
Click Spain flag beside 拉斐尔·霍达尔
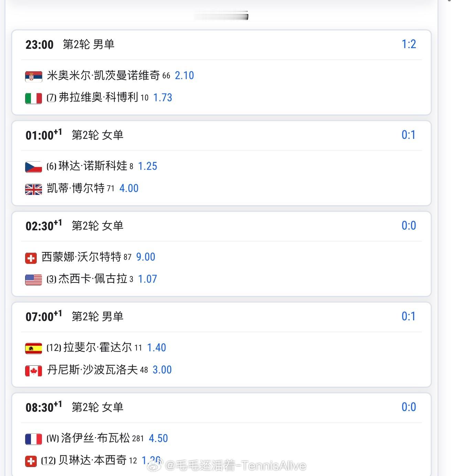pyautogui.click(x=34, y=348)
